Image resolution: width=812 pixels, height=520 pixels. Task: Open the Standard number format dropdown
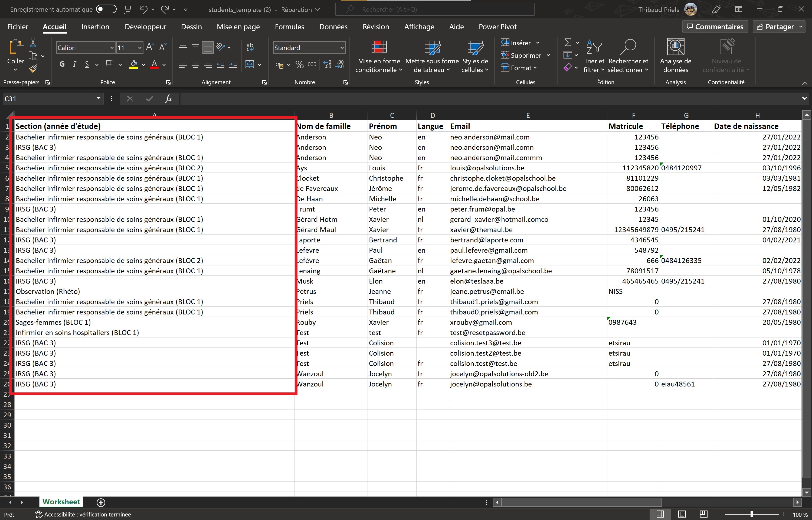(x=342, y=48)
